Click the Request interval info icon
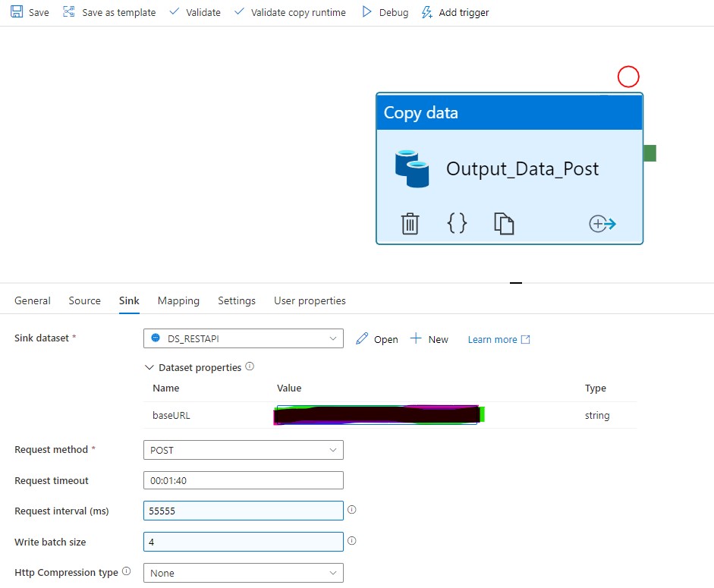714x588 pixels. [351, 510]
